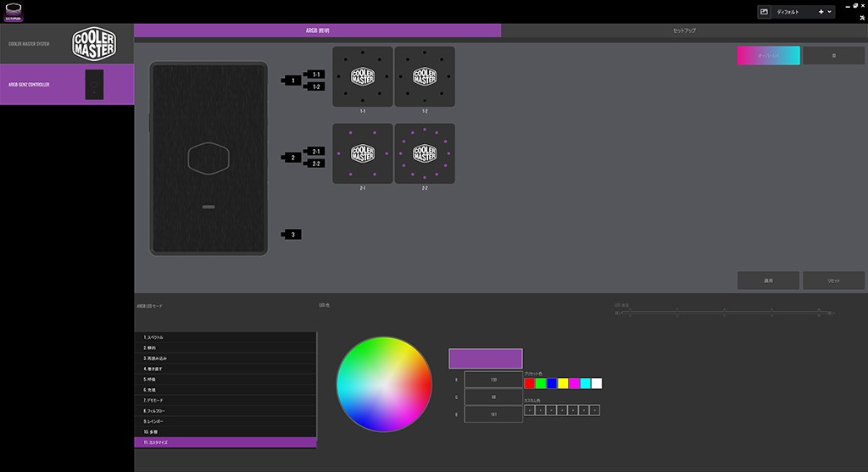The height and width of the screenshot is (472, 868).
Task: Pick the red preset color swatch
Action: [530, 383]
